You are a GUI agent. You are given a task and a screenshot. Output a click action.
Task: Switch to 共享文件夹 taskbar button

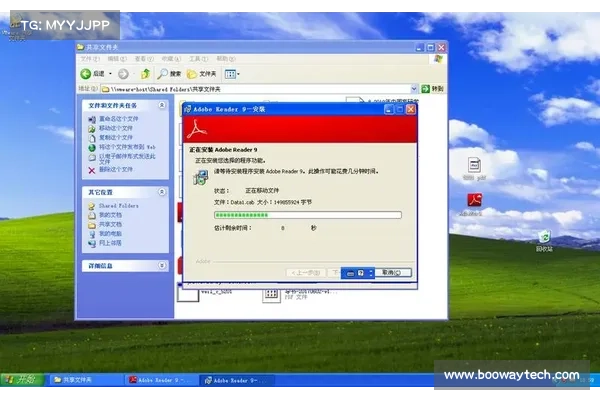(85, 380)
